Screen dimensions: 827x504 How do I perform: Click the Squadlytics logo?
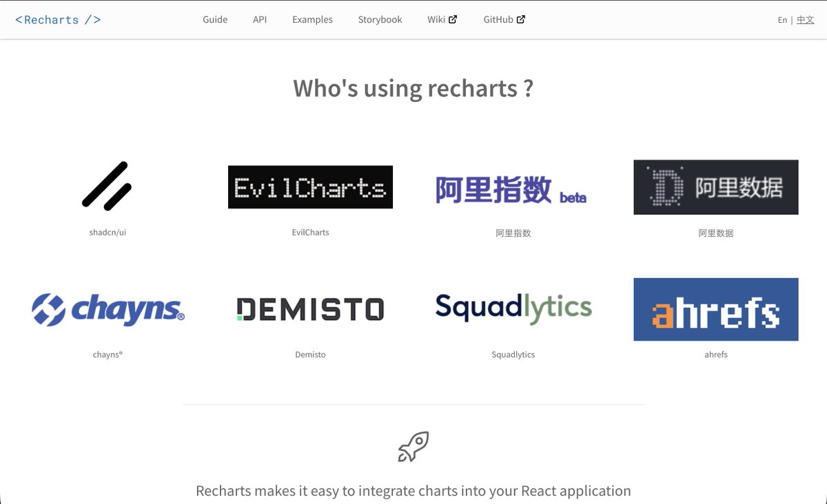(513, 309)
